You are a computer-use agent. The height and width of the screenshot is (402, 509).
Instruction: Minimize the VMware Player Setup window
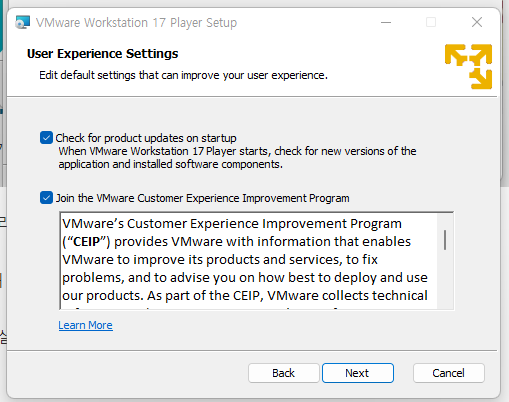click(x=386, y=22)
